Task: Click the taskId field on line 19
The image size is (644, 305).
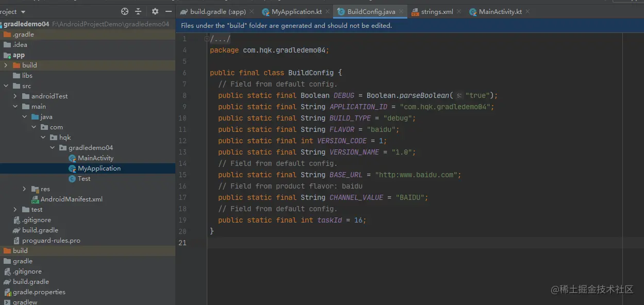Action: point(329,220)
